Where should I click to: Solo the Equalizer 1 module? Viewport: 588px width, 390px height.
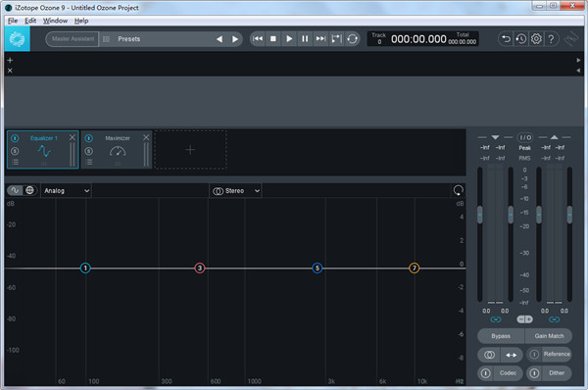(15, 151)
